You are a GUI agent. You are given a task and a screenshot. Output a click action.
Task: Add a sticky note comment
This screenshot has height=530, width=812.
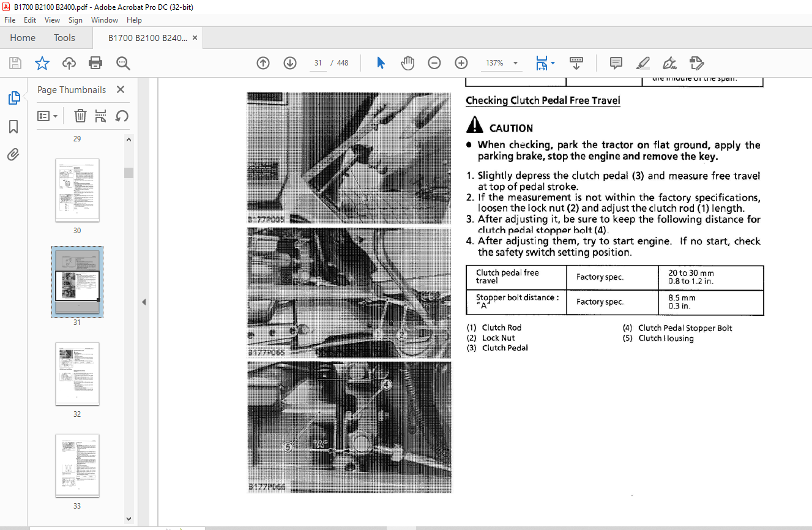[x=616, y=63]
